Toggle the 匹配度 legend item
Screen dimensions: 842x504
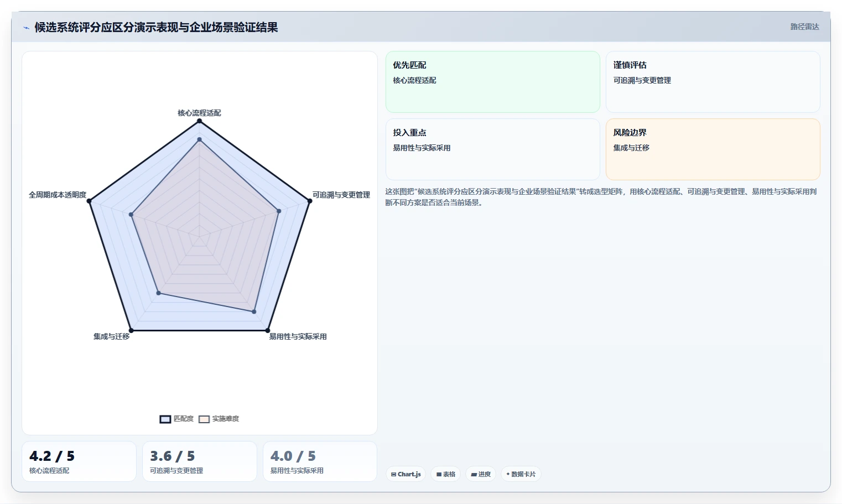pyautogui.click(x=177, y=419)
